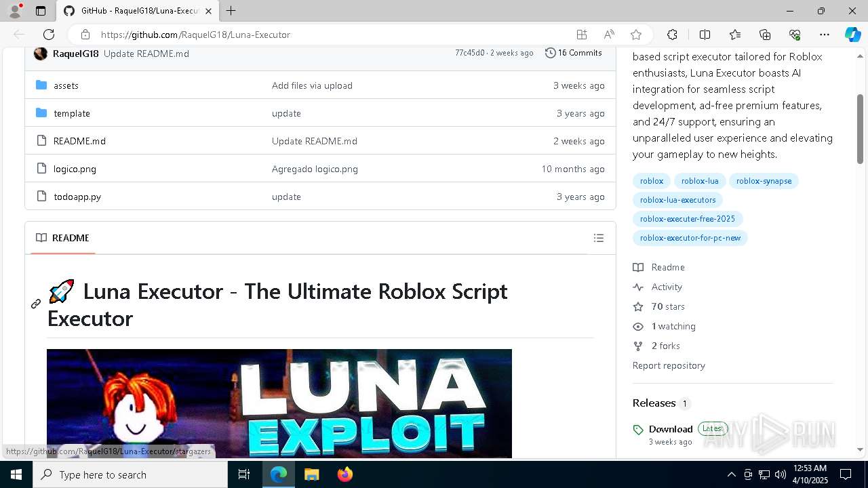View the 70 stars stargazers

tap(659, 306)
